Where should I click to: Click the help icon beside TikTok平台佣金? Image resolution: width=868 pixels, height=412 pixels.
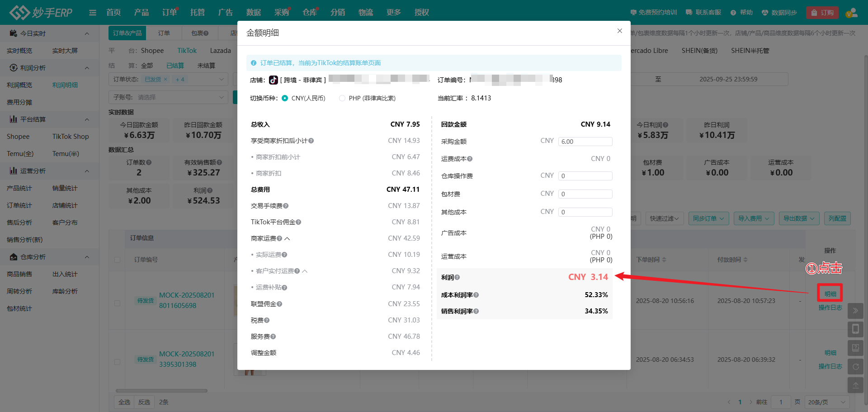298,222
